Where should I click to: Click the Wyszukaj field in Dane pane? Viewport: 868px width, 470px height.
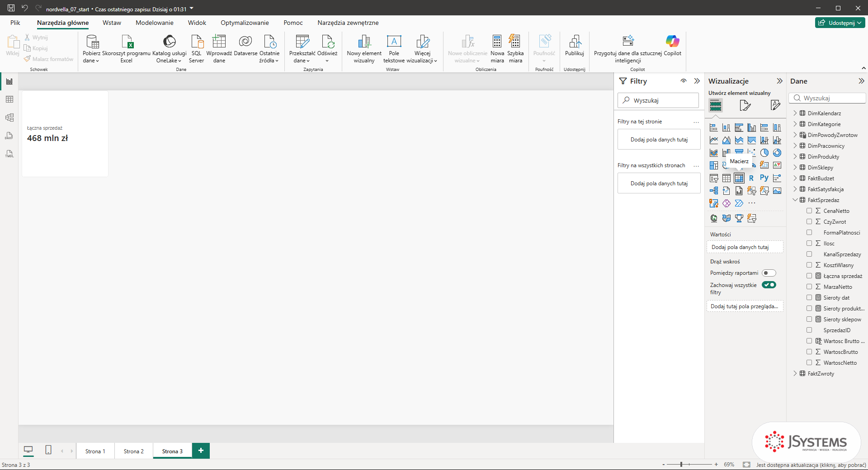pos(827,98)
